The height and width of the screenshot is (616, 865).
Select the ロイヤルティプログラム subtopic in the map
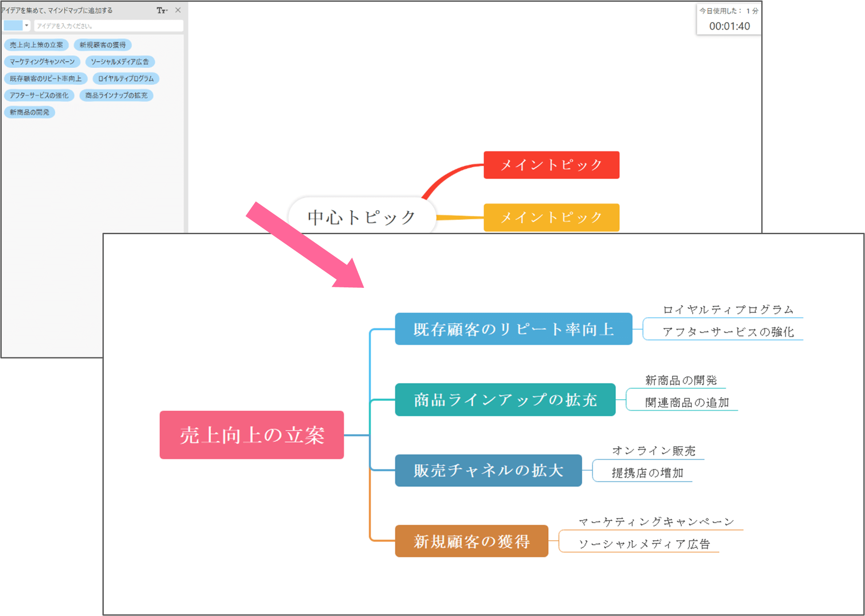point(728,310)
